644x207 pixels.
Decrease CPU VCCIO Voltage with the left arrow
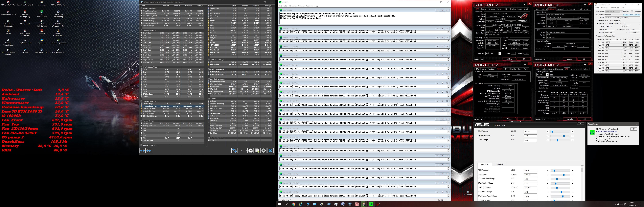(548, 192)
